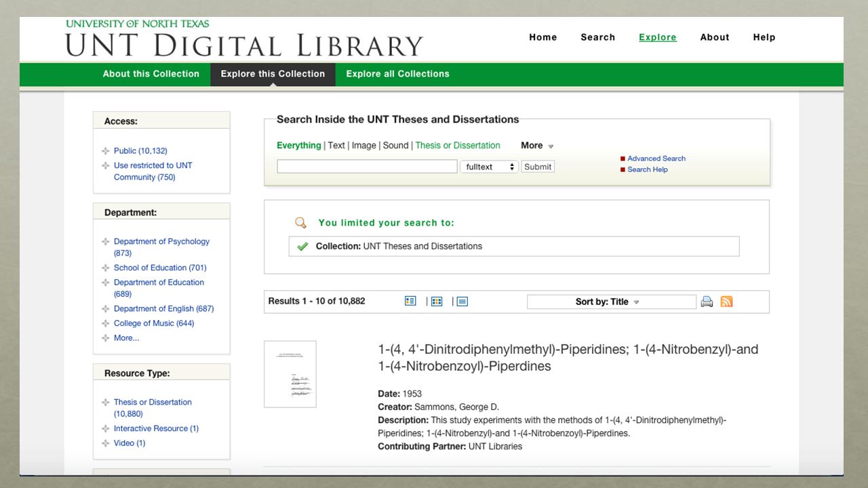The height and width of the screenshot is (488, 868).
Task: Click plus icon beside College of Music
Action: click(x=105, y=323)
